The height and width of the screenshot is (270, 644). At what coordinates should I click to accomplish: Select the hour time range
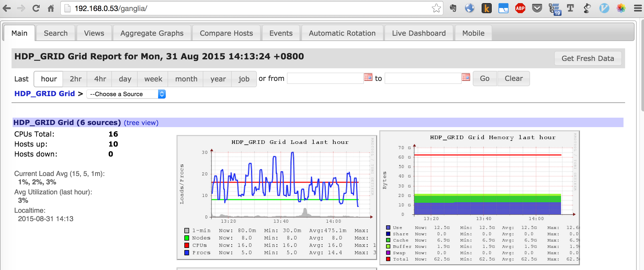[x=49, y=79]
